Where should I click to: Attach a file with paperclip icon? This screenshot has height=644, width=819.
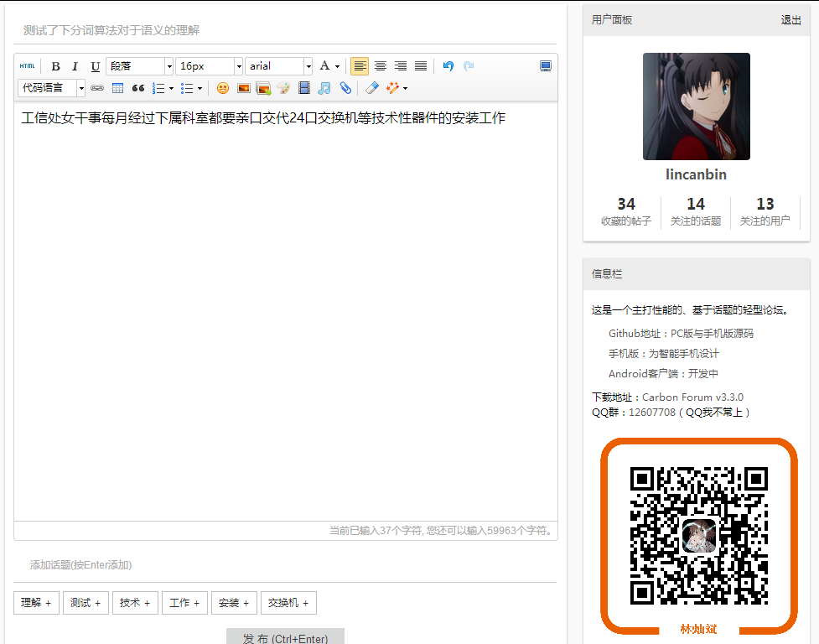pyautogui.click(x=345, y=88)
